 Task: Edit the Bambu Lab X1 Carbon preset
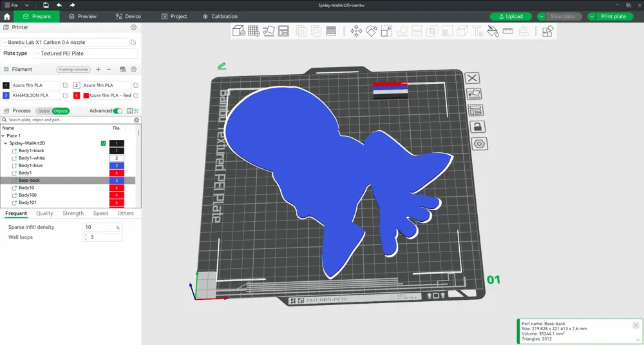(133, 42)
